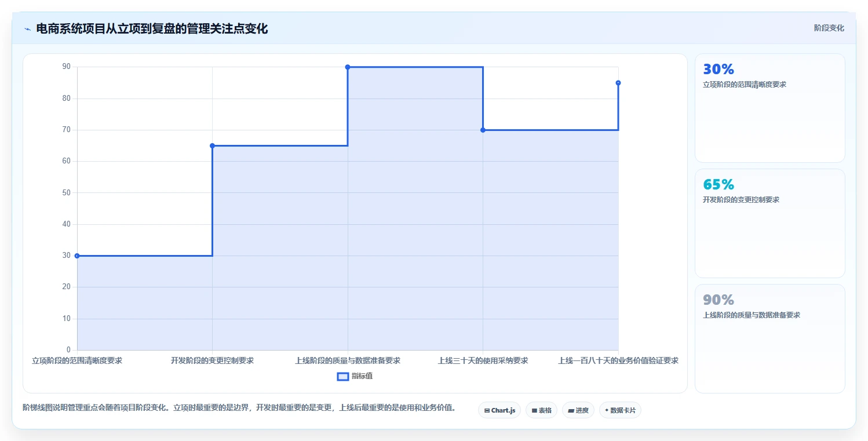Click the final data point at 85
The width and height of the screenshot is (868, 441).
(x=618, y=83)
